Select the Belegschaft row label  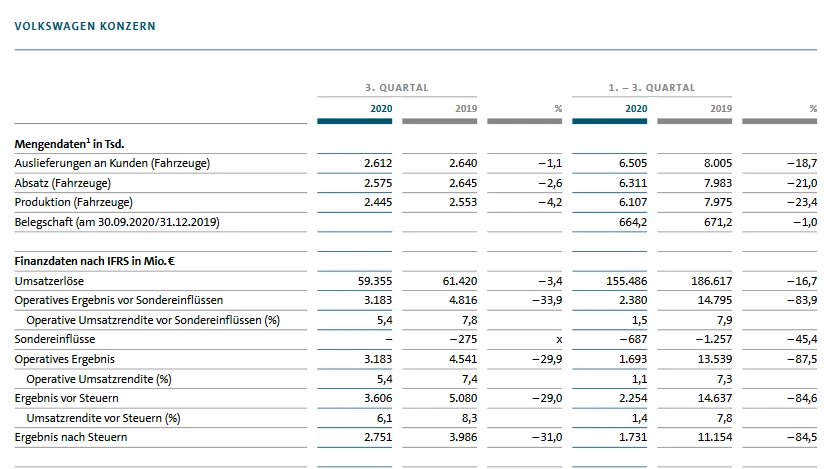coord(117,221)
